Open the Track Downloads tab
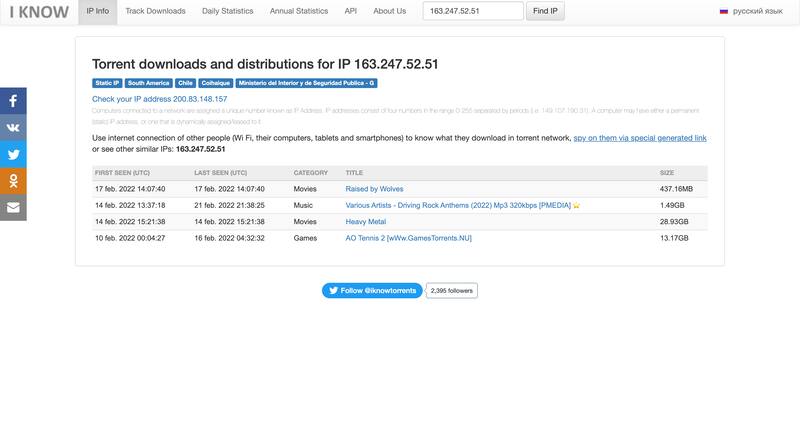The width and height of the screenshot is (800, 440). coord(155,11)
